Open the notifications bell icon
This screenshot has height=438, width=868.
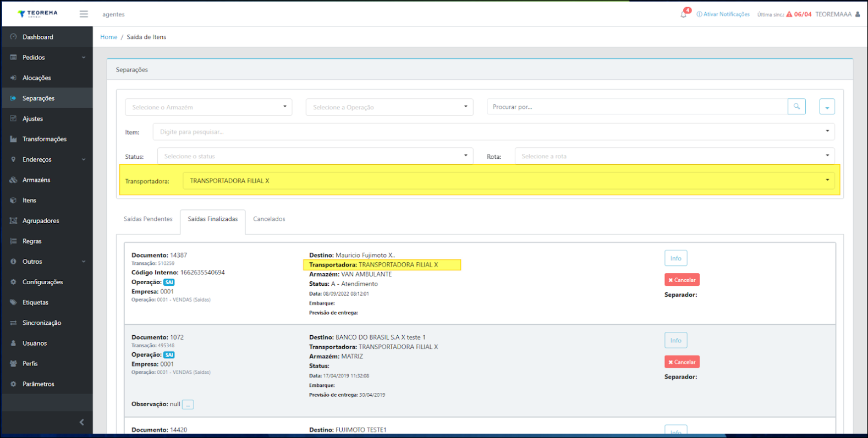click(683, 14)
